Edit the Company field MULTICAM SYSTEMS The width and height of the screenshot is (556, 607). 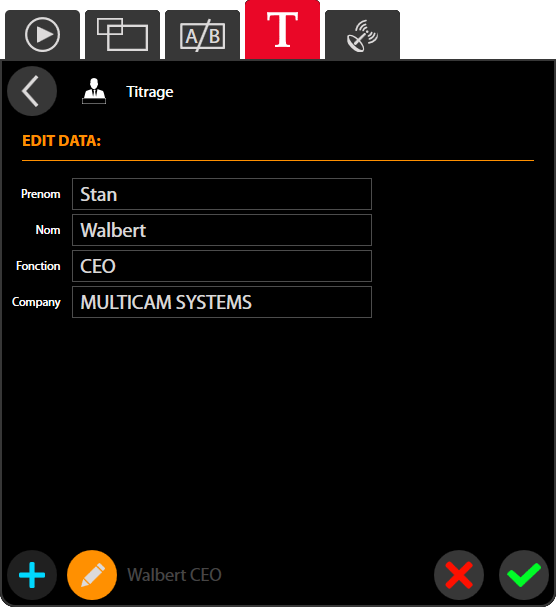pos(222,302)
